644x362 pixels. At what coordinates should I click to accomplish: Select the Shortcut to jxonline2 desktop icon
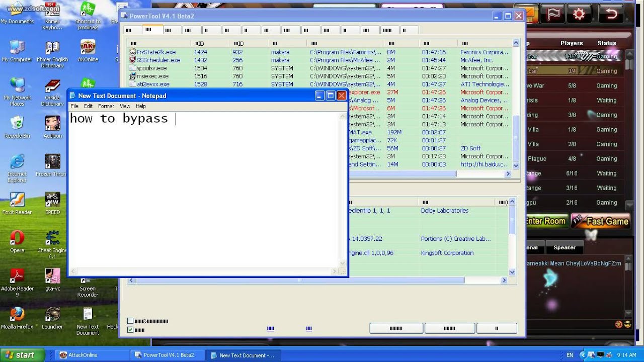[x=88, y=15]
